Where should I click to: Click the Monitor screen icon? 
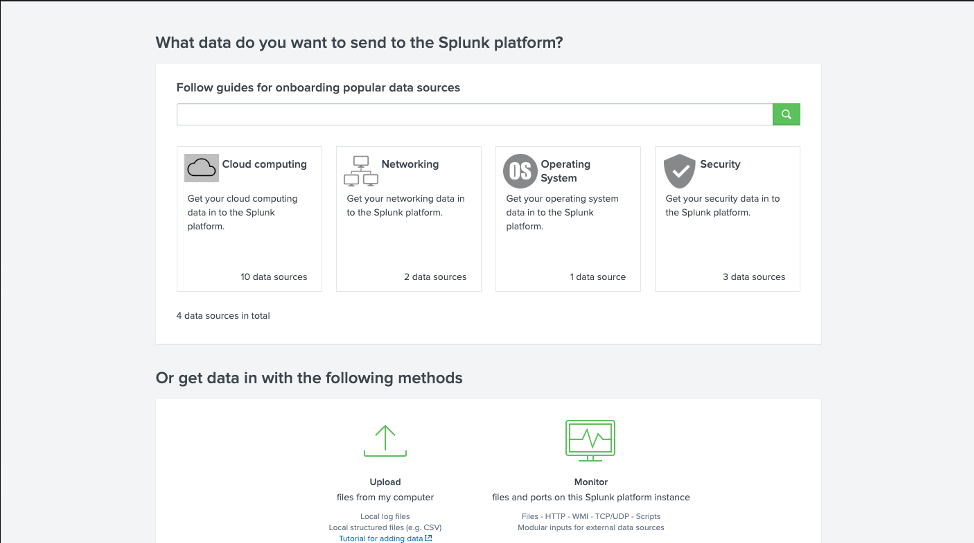pyautogui.click(x=590, y=441)
